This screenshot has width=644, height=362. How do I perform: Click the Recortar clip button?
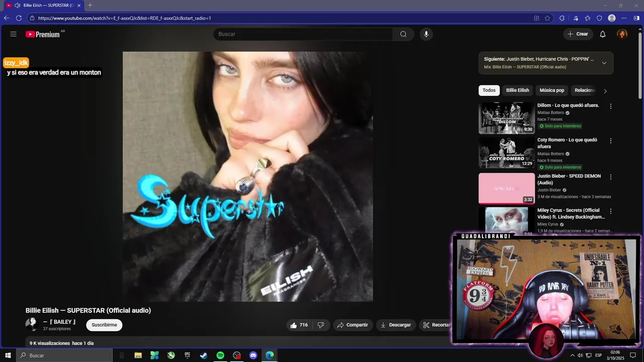tap(436, 325)
